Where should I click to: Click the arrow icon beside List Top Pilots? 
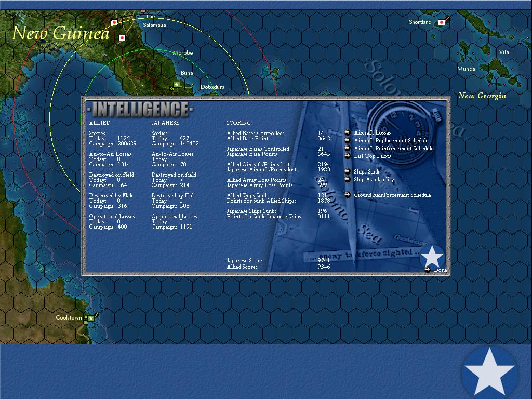click(x=347, y=156)
